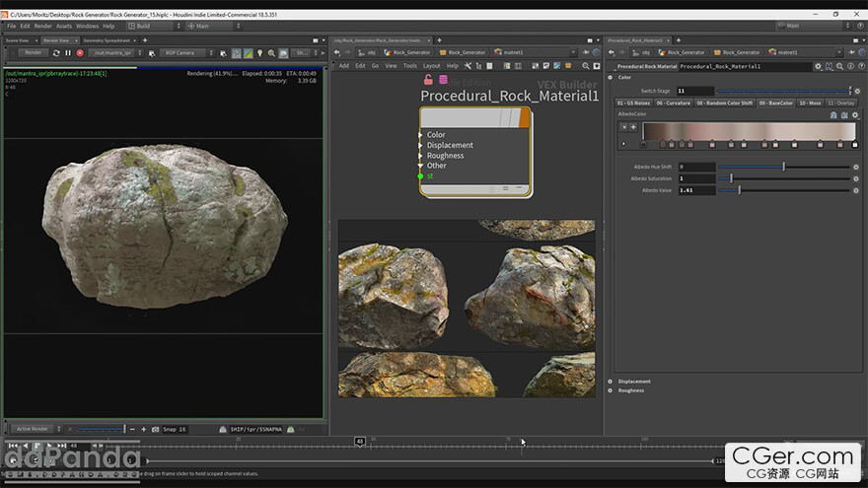The width and height of the screenshot is (868, 488).
Task: Expand the Displacement section
Action: (612, 382)
